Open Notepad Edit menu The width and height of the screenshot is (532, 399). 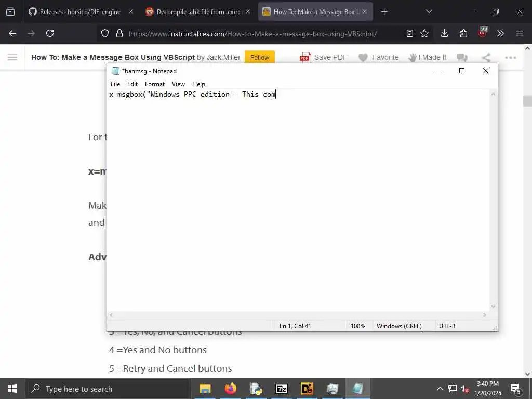[132, 84]
